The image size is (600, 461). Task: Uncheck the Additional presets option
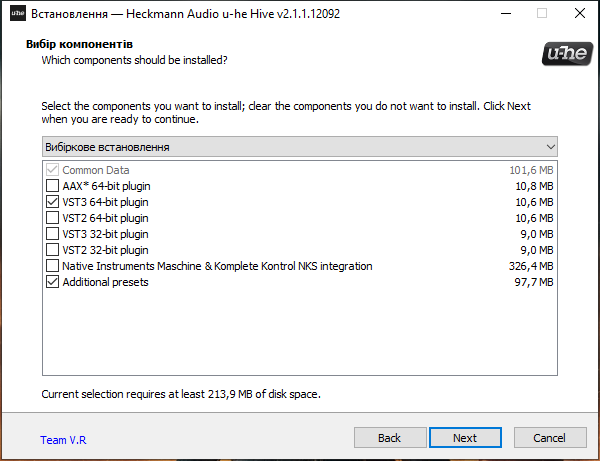[52, 282]
